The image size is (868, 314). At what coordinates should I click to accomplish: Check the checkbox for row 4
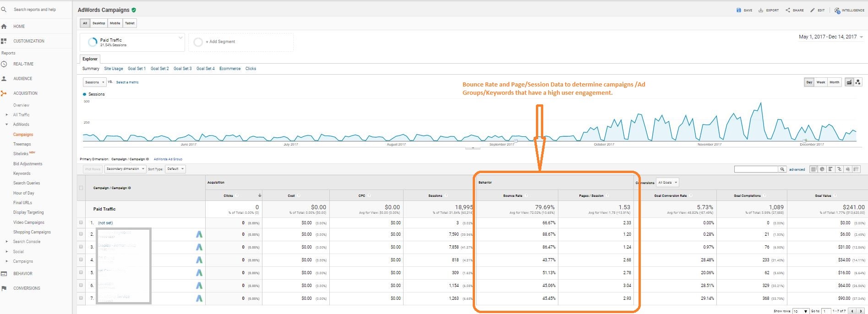coord(81,260)
